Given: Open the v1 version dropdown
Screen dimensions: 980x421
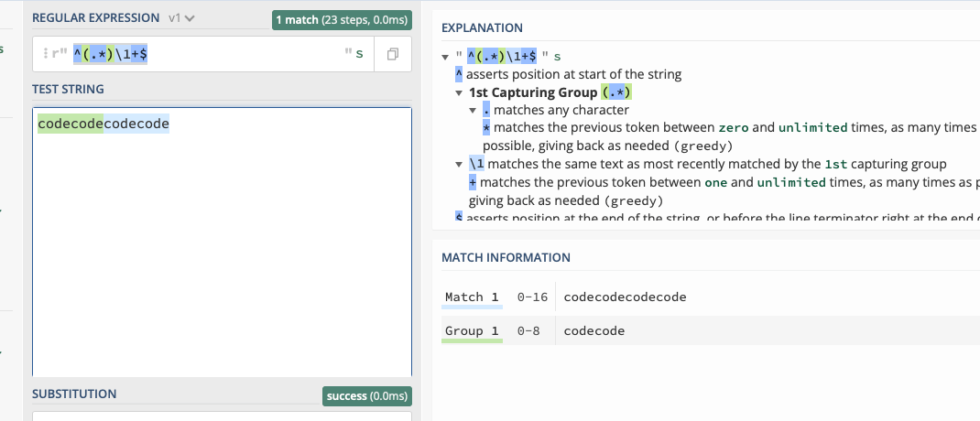Looking at the screenshot, I should 182,18.
